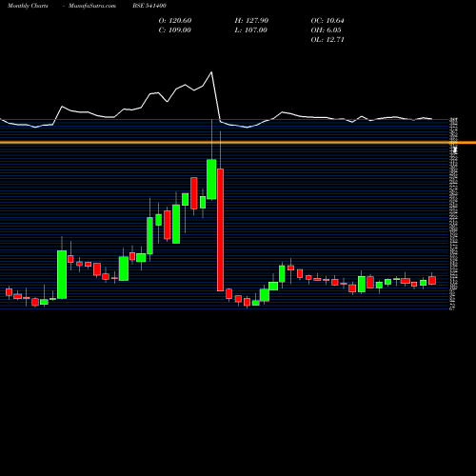Image resolution: width=476 pixels, height=476 pixels.
Task: Click the peak point of white line chart
Action: pos(211,72)
